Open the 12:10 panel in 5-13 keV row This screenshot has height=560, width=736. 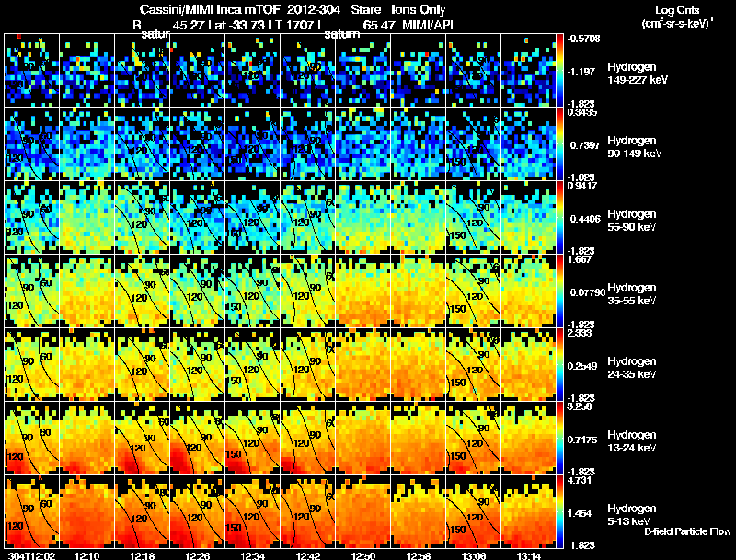[x=86, y=512]
